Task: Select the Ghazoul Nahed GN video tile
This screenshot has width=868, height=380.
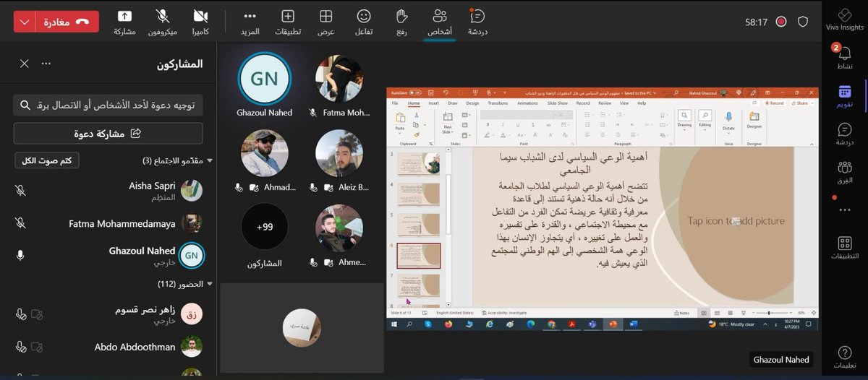Action: tap(264, 86)
